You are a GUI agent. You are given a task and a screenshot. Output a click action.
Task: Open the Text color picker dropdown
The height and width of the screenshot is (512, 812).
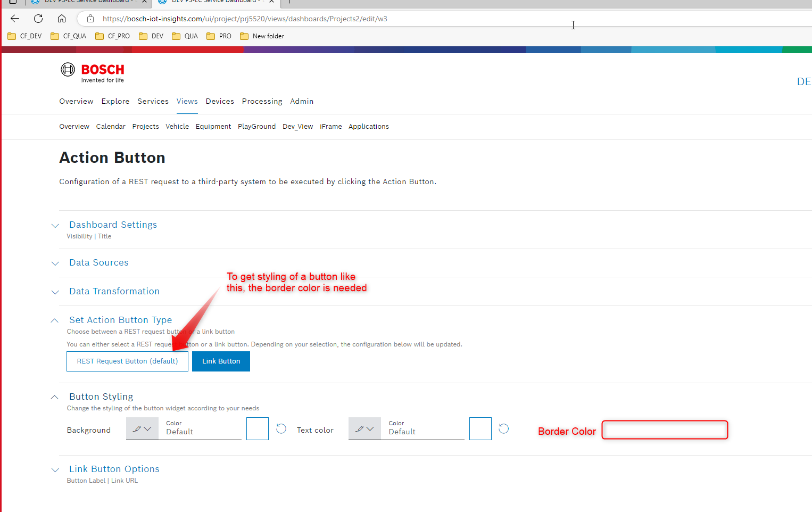pyautogui.click(x=364, y=429)
